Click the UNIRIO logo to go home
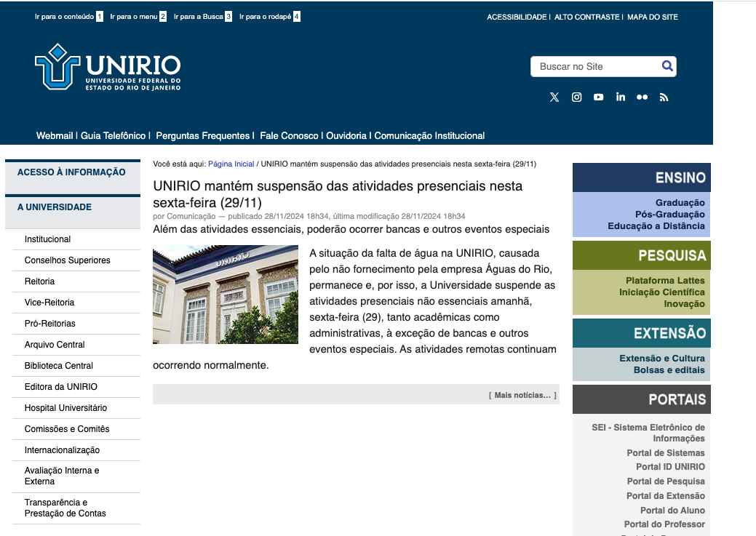This screenshot has height=536, width=756. coord(108,67)
